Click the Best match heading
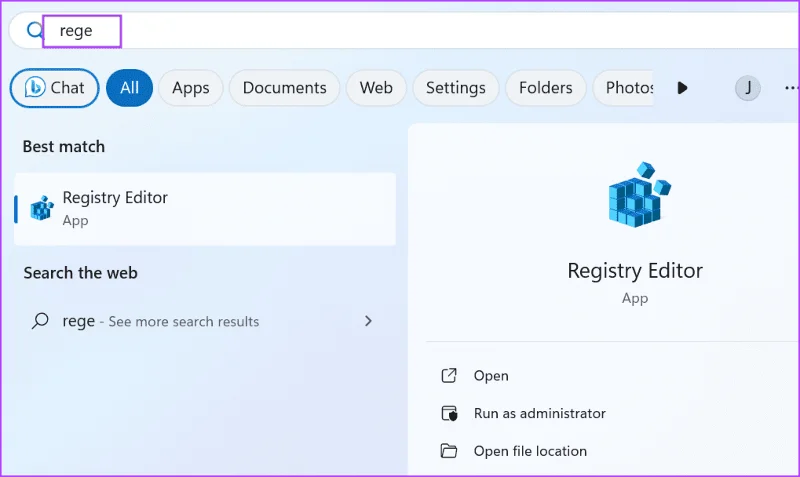Viewport: 800px width, 477px height. click(64, 147)
